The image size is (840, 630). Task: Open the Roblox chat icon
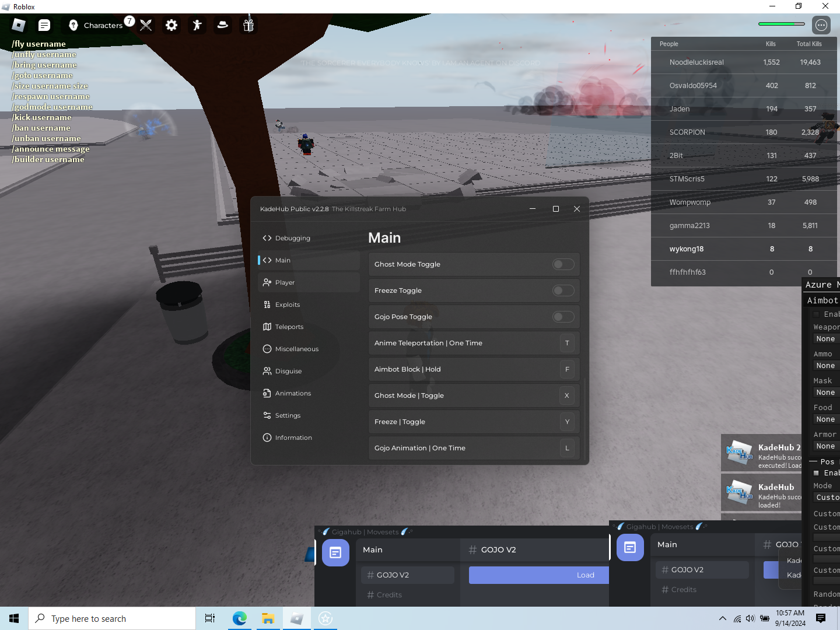[x=44, y=25]
